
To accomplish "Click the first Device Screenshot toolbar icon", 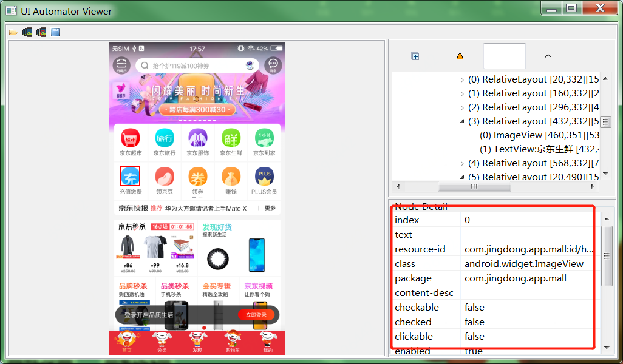I will [27, 32].
